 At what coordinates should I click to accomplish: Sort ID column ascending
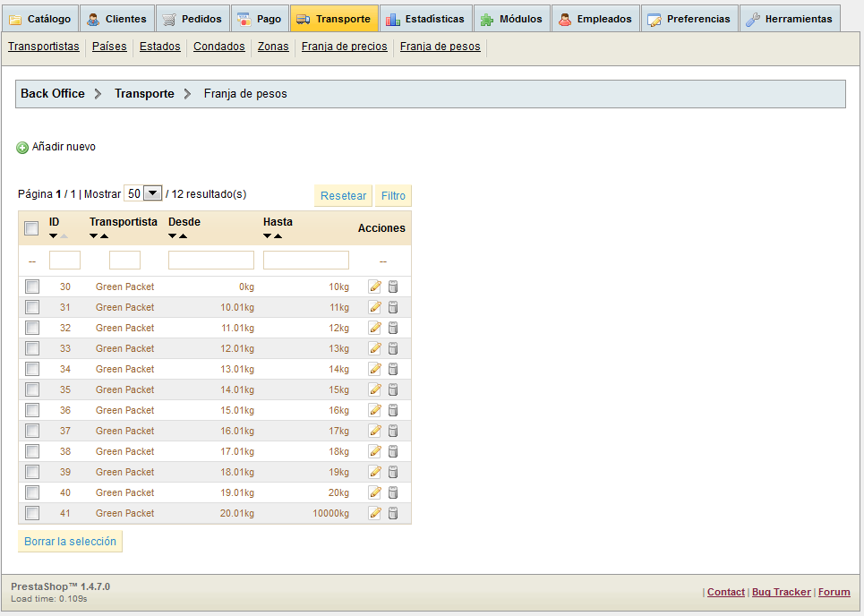click(64, 236)
